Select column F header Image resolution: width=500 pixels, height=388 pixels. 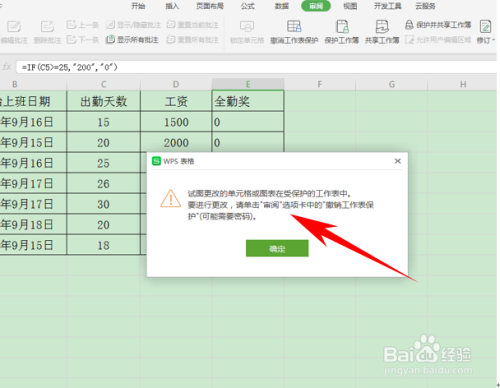click(x=320, y=84)
